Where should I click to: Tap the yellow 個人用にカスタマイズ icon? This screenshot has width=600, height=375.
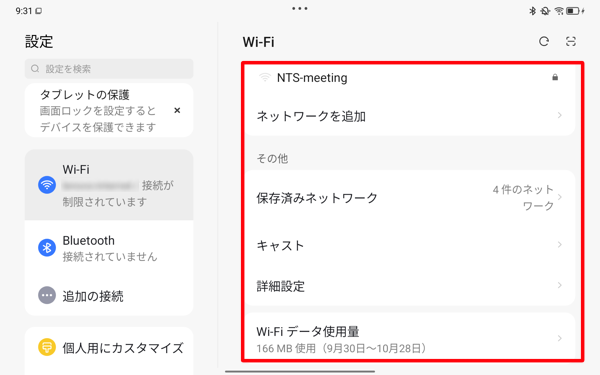(x=47, y=347)
